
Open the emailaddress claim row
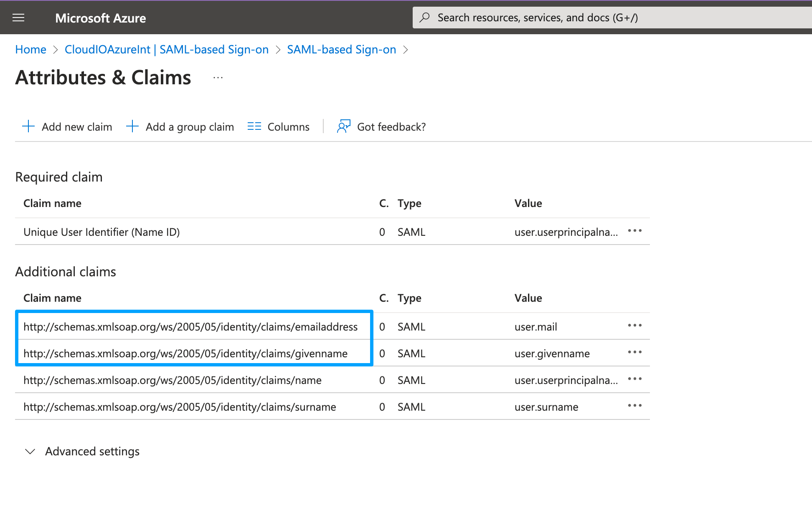(x=190, y=327)
